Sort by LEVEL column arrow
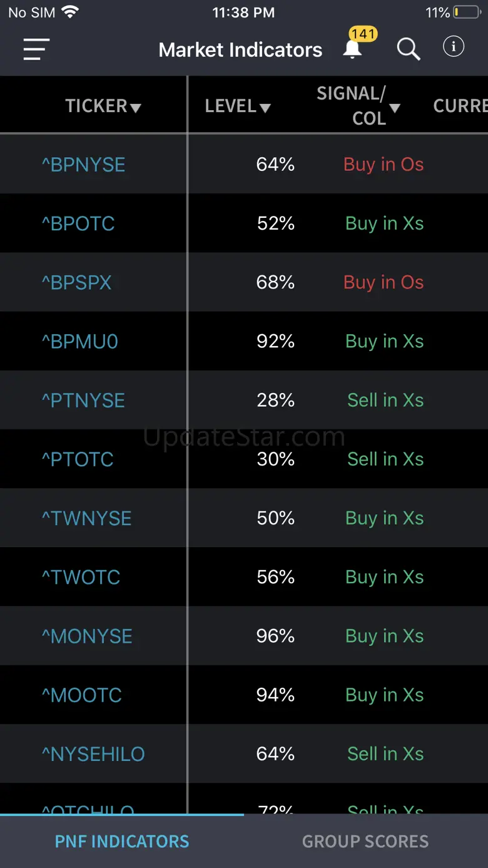Screen dimensions: 488x868 click(265, 108)
